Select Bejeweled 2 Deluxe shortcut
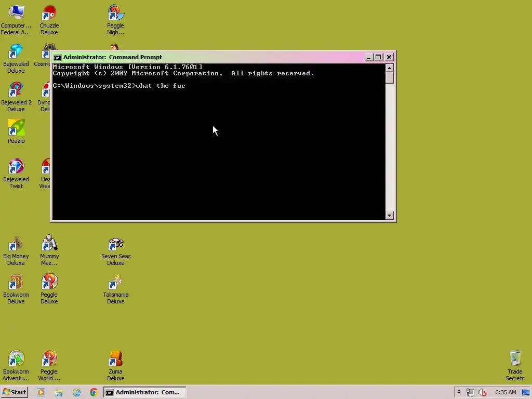This screenshot has width=532, height=399. 16,97
